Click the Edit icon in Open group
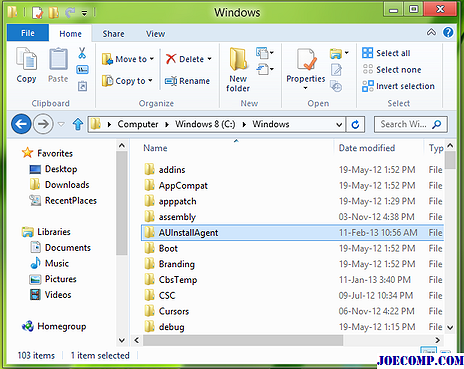 (x=336, y=70)
